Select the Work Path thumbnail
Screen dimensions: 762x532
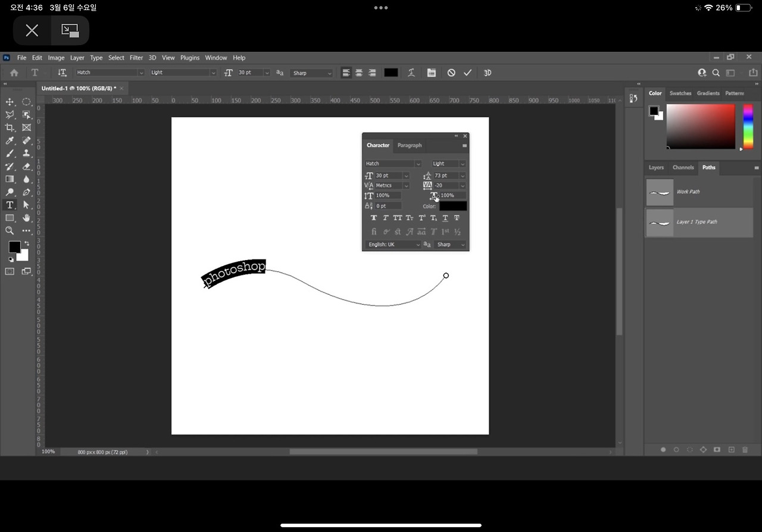(660, 192)
